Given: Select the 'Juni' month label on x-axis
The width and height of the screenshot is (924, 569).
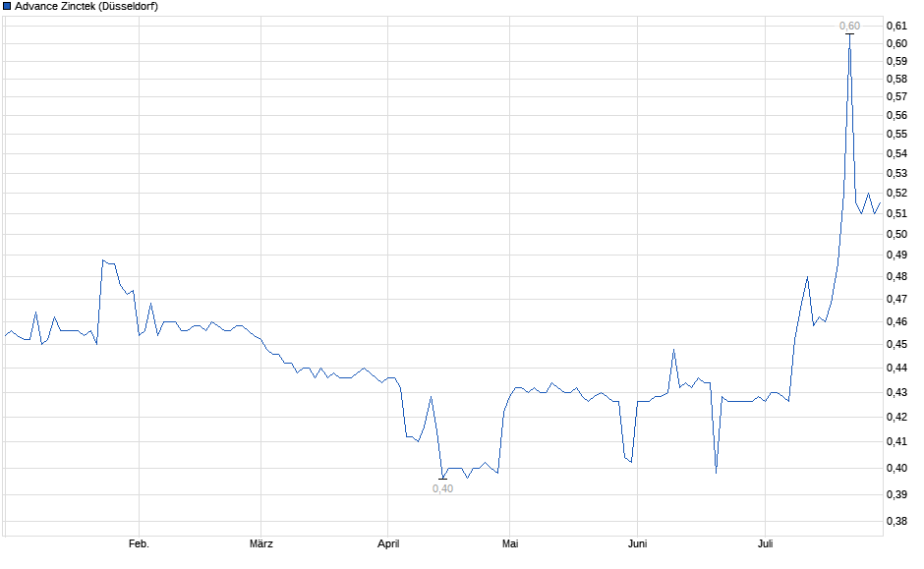Looking at the screenshot, I should (638, 543).
